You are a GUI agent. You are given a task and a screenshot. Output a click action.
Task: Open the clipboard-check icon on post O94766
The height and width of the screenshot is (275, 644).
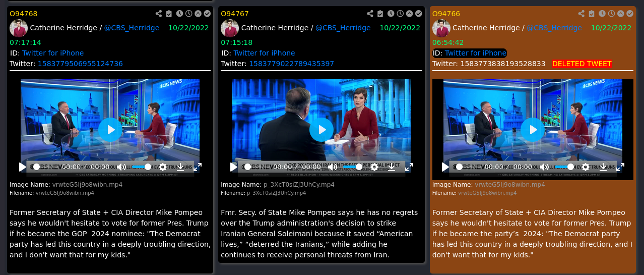pos(592,14)
